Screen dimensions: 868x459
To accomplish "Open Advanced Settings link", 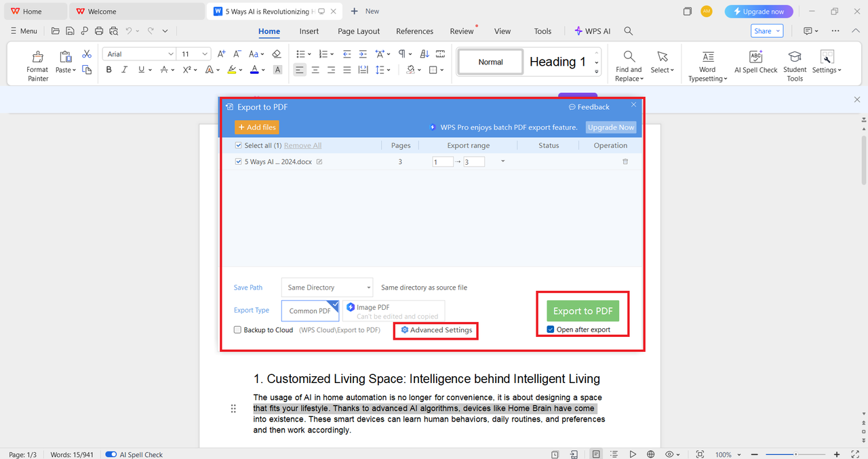I will [x=437, y=330].
